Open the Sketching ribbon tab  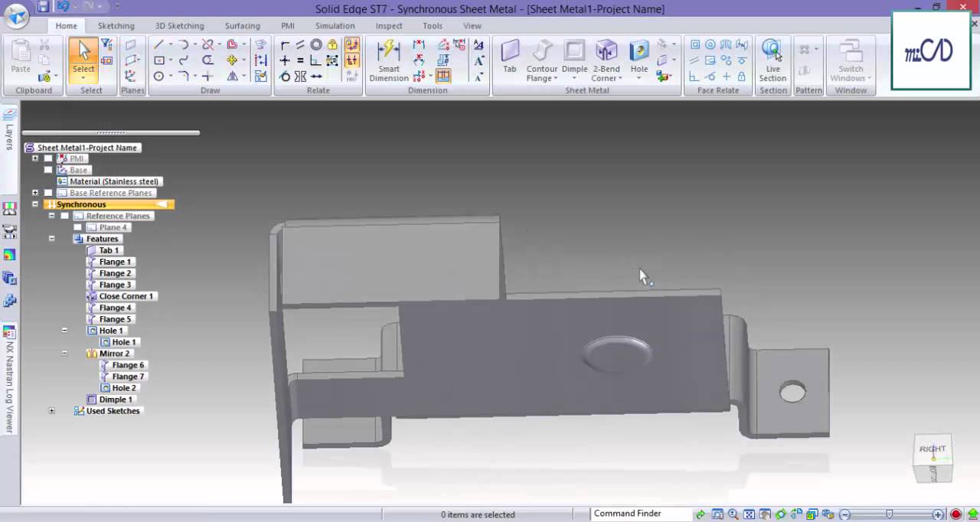pos(116,26)
